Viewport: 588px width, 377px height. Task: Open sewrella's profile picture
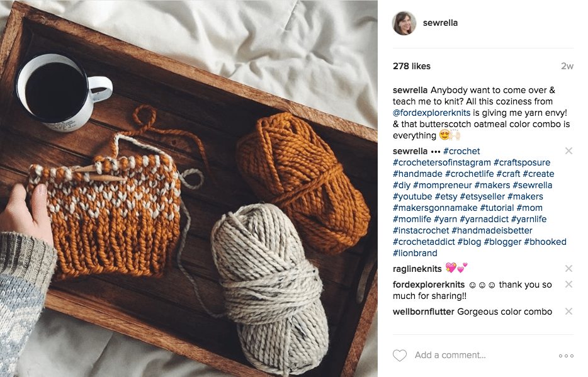[404, 23]
